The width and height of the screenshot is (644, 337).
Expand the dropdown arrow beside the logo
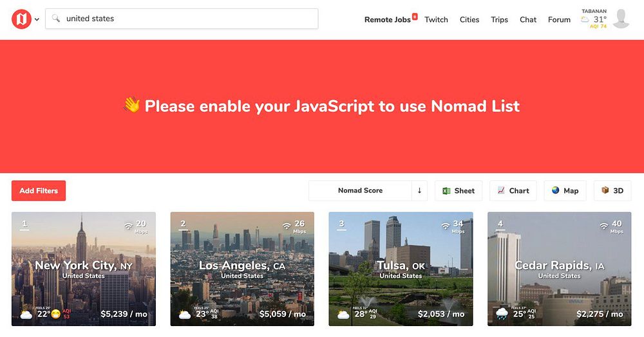coord(37,19)
